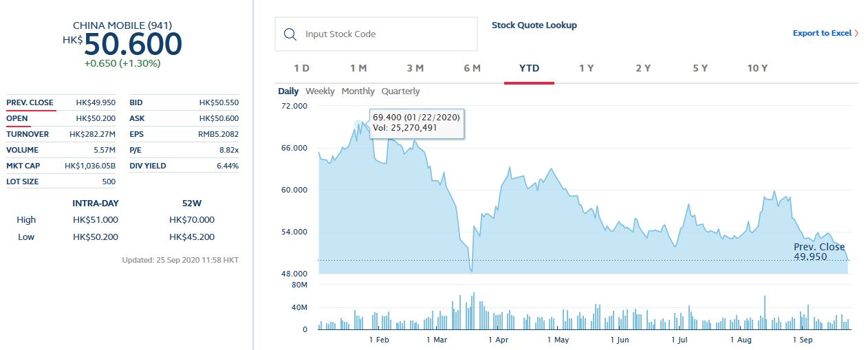868x350 pixels.
Task: Click the PREV. CLOSE label
Action: coord(30,102)
